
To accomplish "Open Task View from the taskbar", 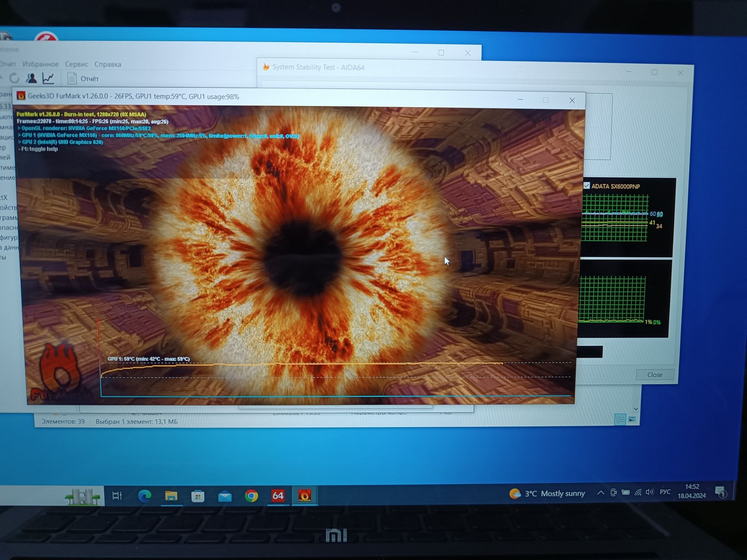I will tap(117, 496).
